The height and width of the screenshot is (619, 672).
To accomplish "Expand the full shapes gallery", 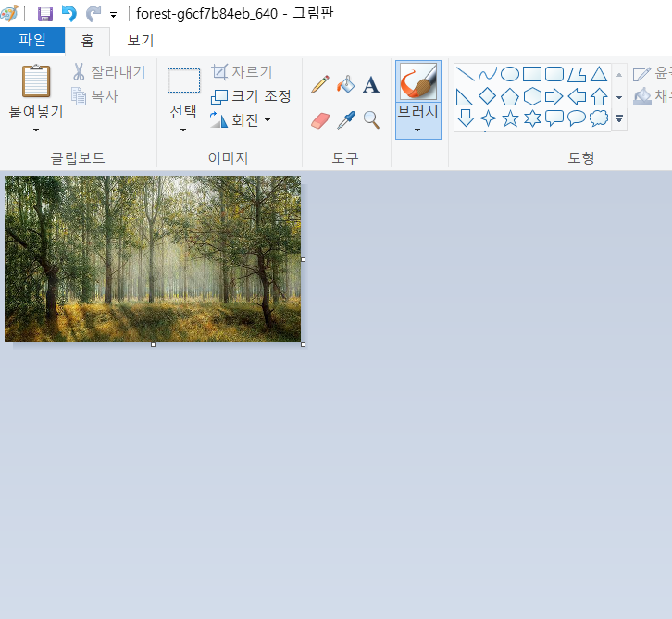I will (x=619, y=118).
